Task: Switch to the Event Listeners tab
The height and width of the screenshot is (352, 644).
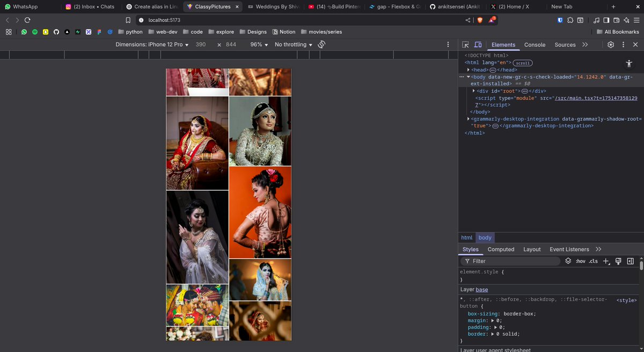Action: tap(569, 249)
